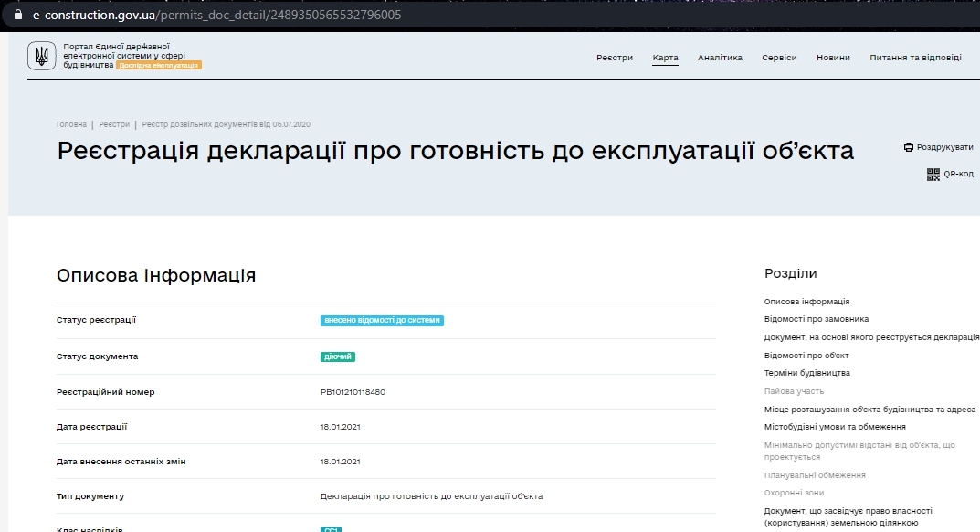980x532 pixels.
Task: Click the QR-код link
Action: (x=958, y=174)
